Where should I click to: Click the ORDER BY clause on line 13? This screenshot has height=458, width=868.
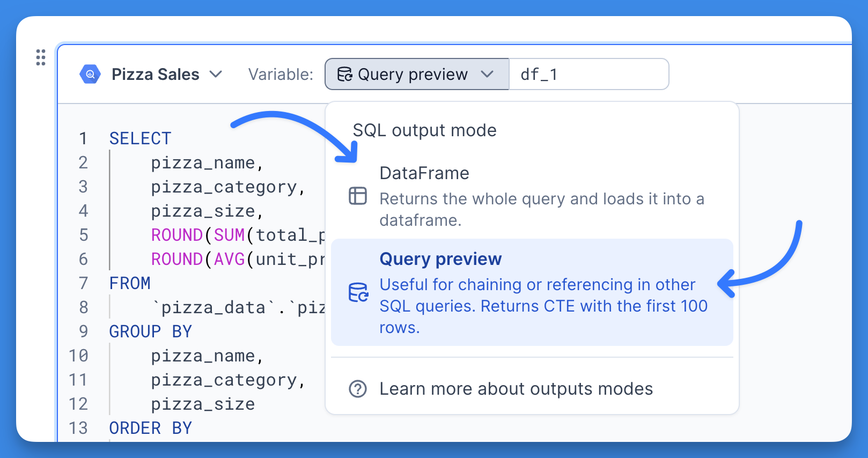(x=150, y=428)
